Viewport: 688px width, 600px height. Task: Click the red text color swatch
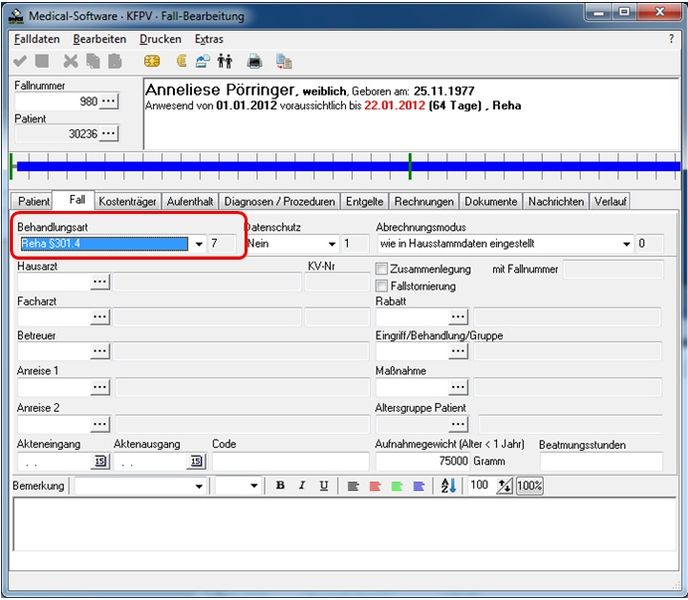[376, 486]
